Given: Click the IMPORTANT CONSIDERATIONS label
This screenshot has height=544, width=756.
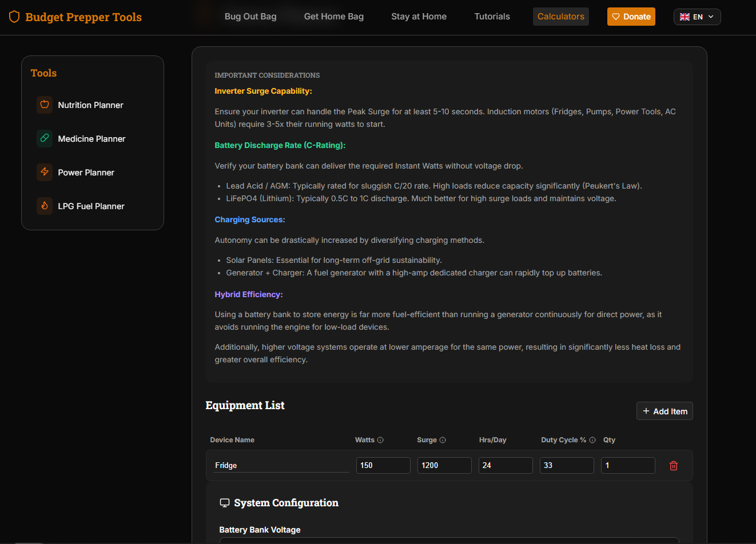Looking at the screenshot, I should point(267,75).
